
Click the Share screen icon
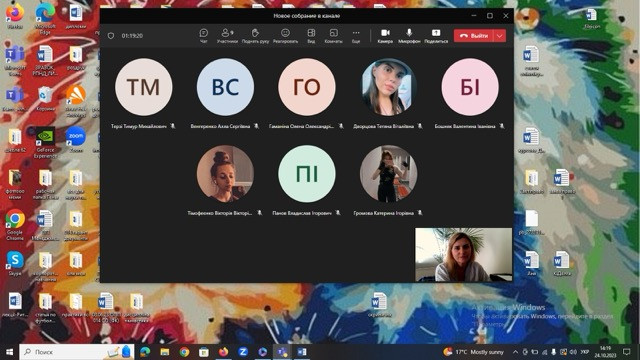(436, 36)
